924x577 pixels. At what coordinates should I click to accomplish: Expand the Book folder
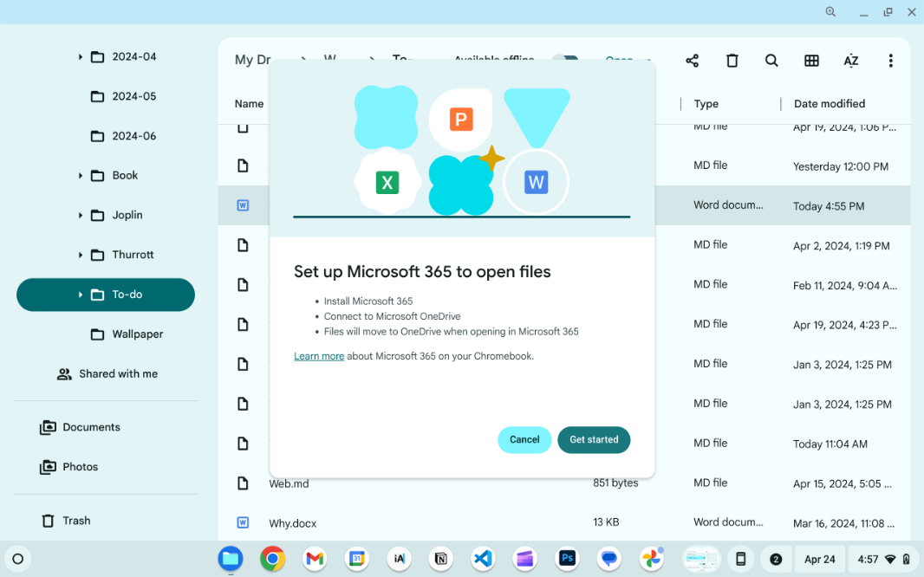click(x=79, y=175)
